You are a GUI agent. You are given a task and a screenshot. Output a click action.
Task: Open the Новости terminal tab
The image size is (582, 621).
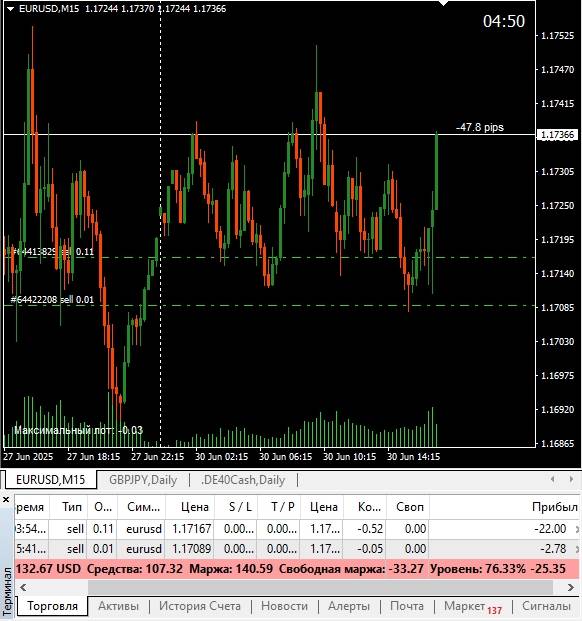(284, 606)
